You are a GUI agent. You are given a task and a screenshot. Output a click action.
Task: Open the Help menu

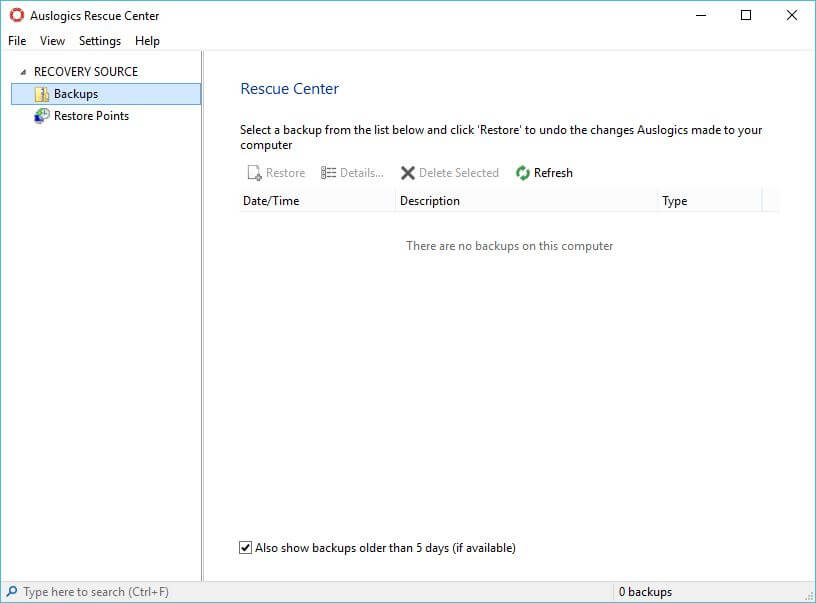point(147,41)
